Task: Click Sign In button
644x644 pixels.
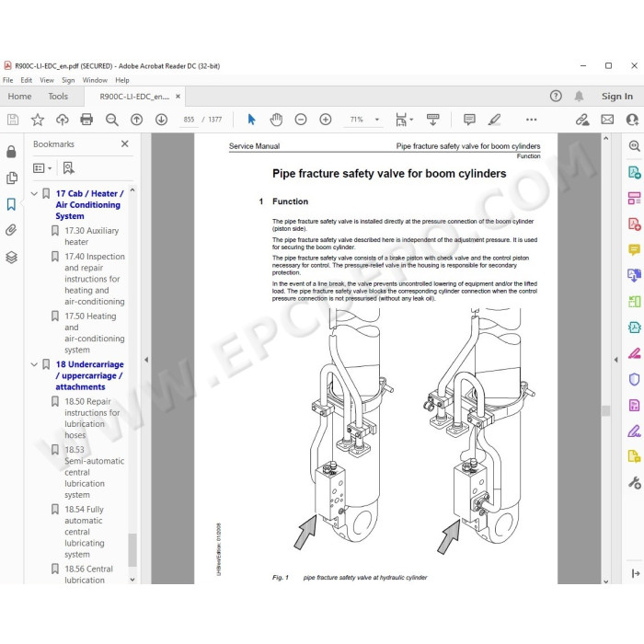Action: tap(617, 96)
